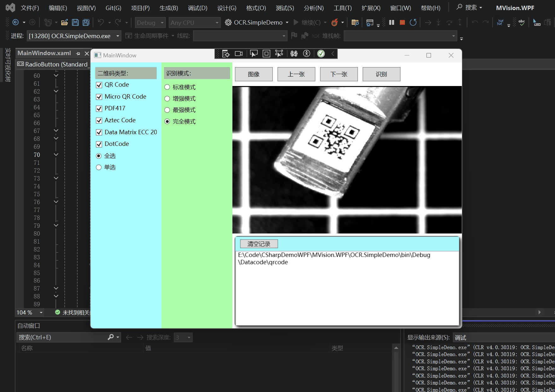Stop debugging with the red stop icon
Viewport: 555px width, 392px height.
[402, 22]
